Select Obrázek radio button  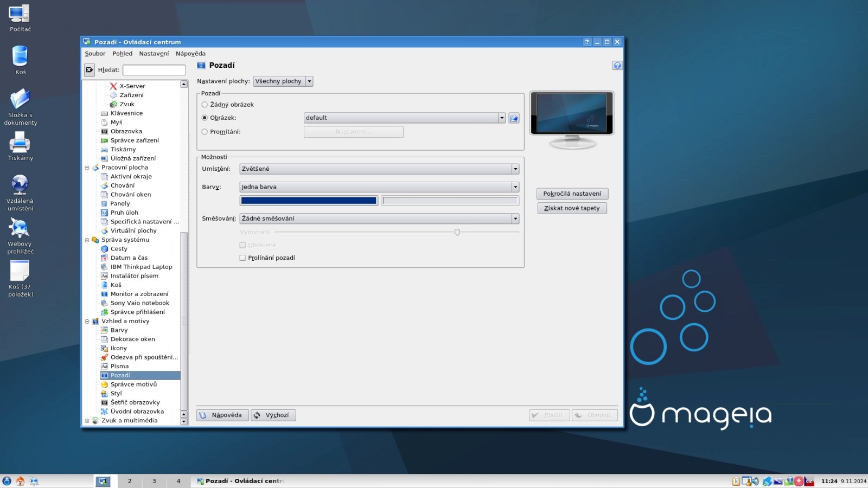205,118
